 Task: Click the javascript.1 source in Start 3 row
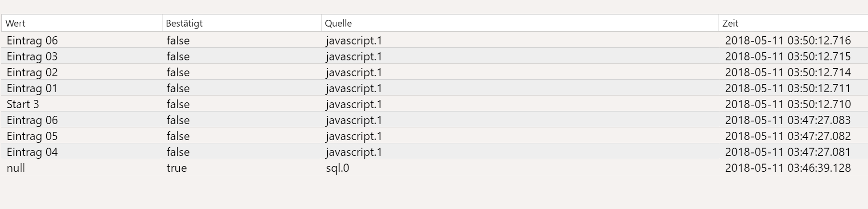click(x=354, y=104)
